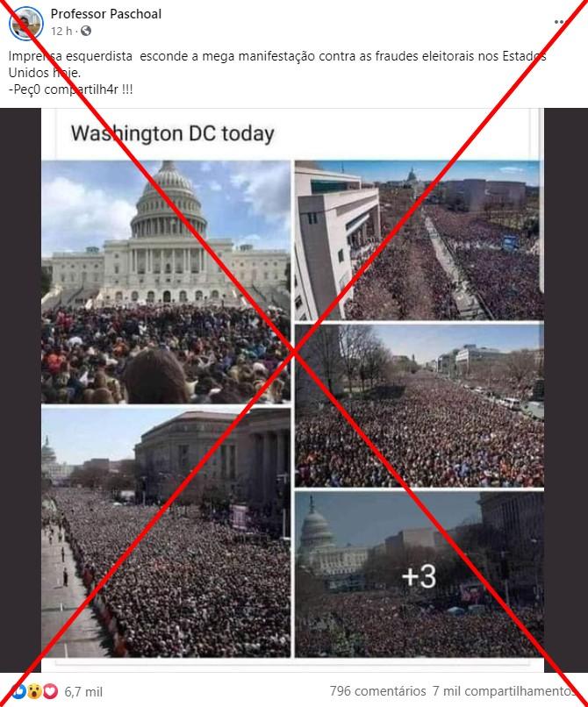588x707 pixels.
Task: Open the 796 comentários comment list
Action: (377, 690)
